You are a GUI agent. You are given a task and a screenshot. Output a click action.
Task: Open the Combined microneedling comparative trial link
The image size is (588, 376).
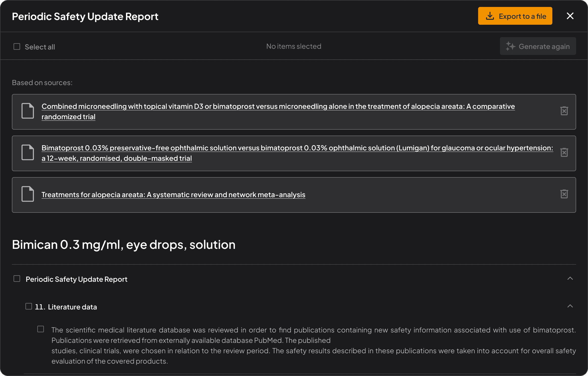(x=278, y=107)
